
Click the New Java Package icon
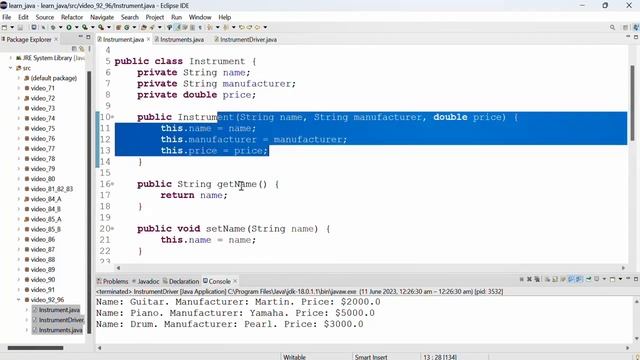(x=118, y=27)
